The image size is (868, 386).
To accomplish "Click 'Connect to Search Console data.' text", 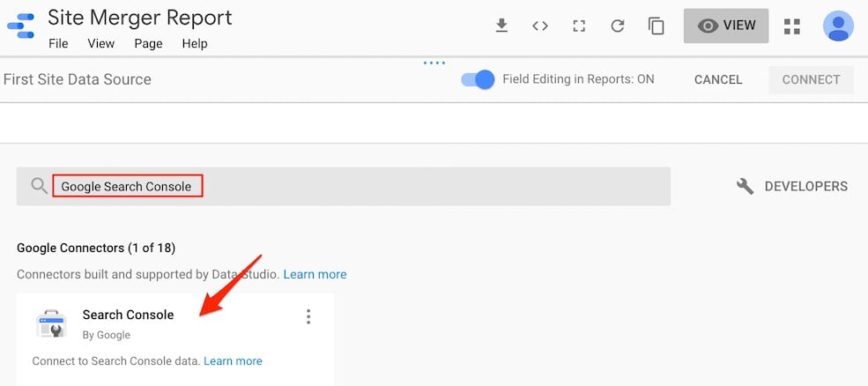I will coord(115,361).
